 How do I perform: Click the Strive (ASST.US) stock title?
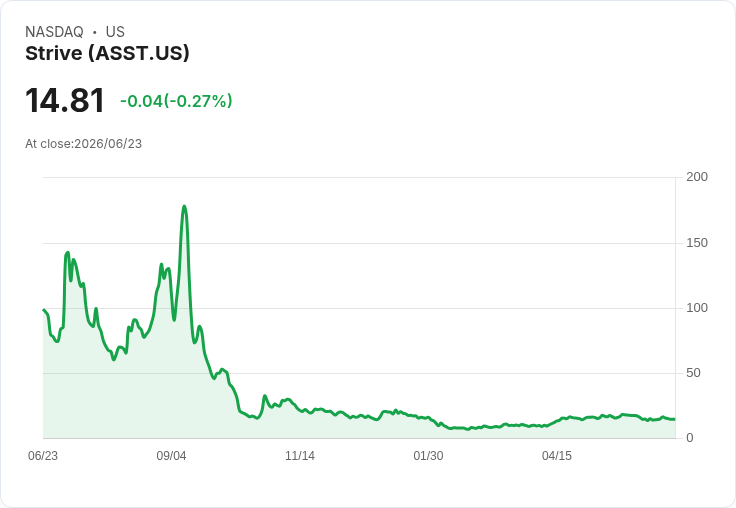107,53
